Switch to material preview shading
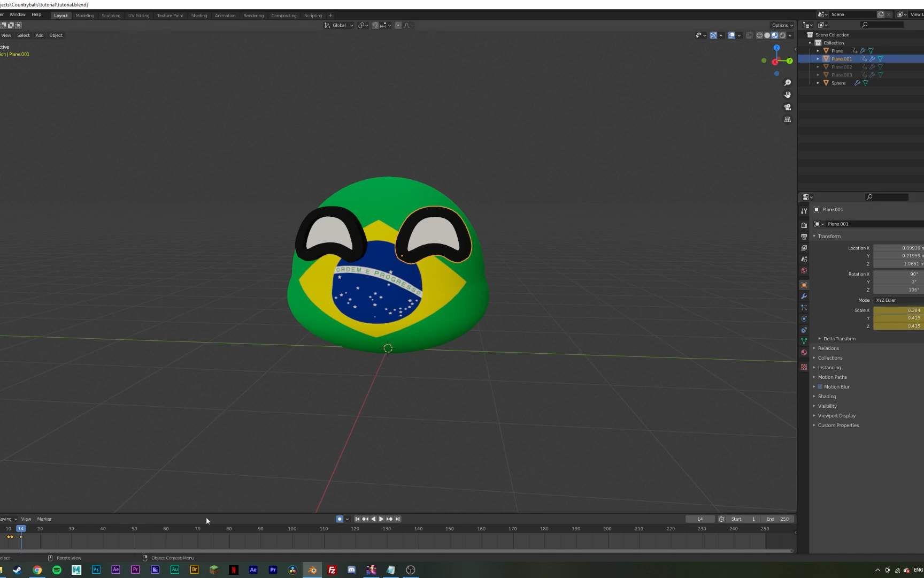The width and height of the screenshot is (924, 578). pos(775,35)
